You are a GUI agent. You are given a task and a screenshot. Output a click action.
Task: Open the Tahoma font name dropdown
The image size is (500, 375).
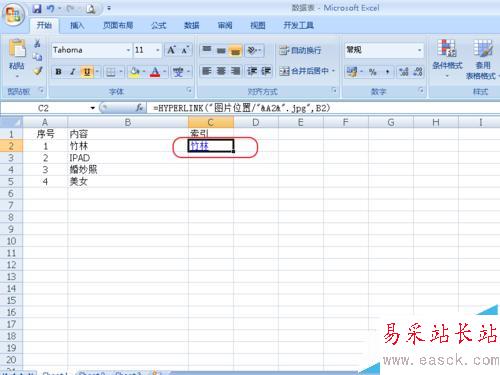128,50
